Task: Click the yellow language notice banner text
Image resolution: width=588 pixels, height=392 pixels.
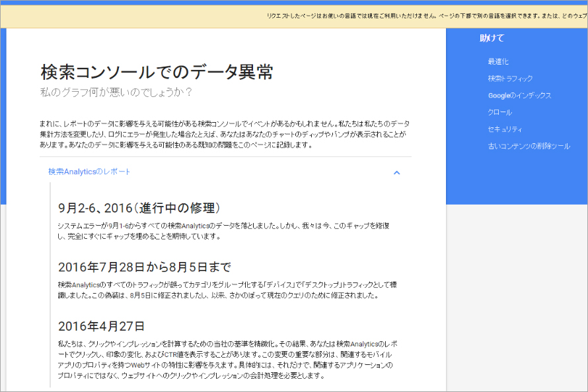Action: point(427,16)
